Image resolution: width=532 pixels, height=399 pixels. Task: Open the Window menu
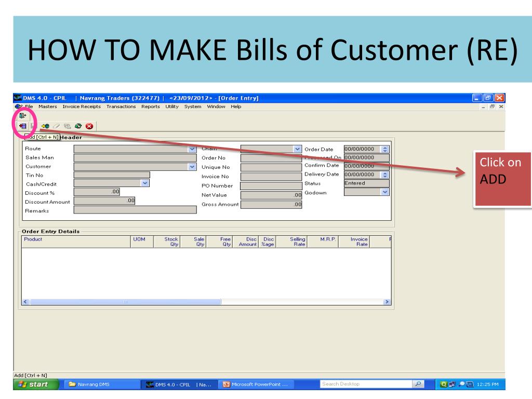(216, 107)
